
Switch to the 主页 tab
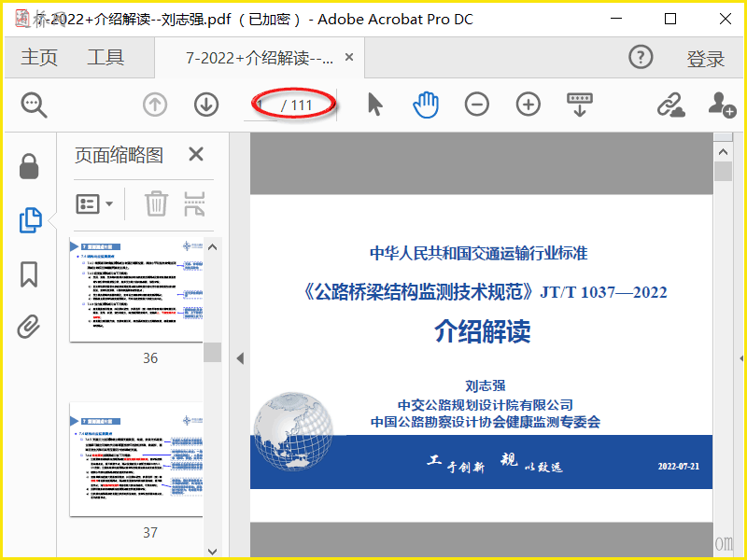pyautogui.click(x=38, y=58)
